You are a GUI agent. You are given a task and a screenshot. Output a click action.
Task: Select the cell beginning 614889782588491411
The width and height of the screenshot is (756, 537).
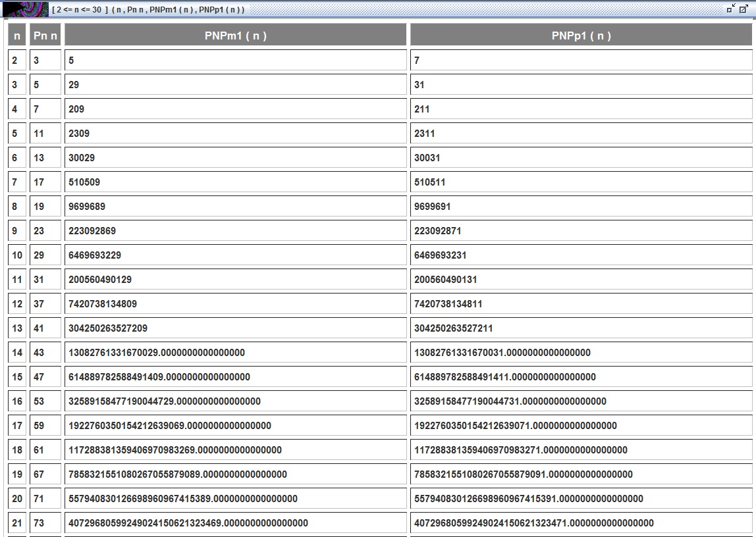point(581,376)
